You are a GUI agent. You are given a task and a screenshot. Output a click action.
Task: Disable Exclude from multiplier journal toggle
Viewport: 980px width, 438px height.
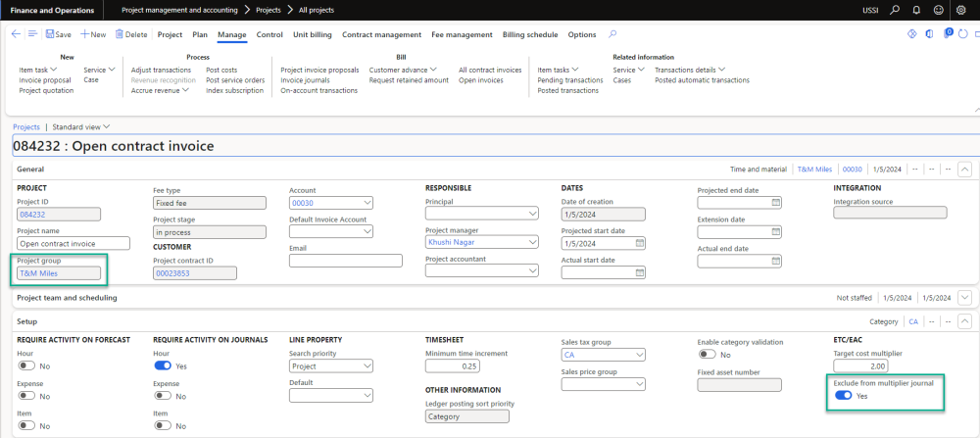(842, 395)
